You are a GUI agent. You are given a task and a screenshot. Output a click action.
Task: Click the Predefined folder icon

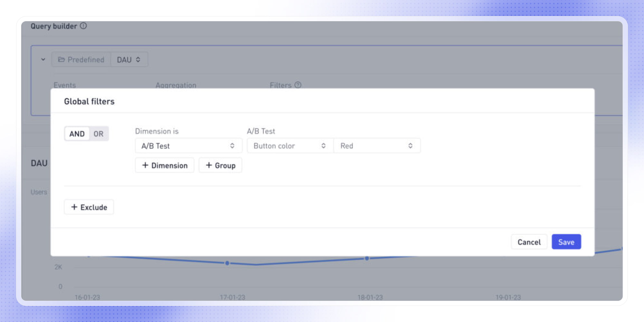[x=61, y=59]
